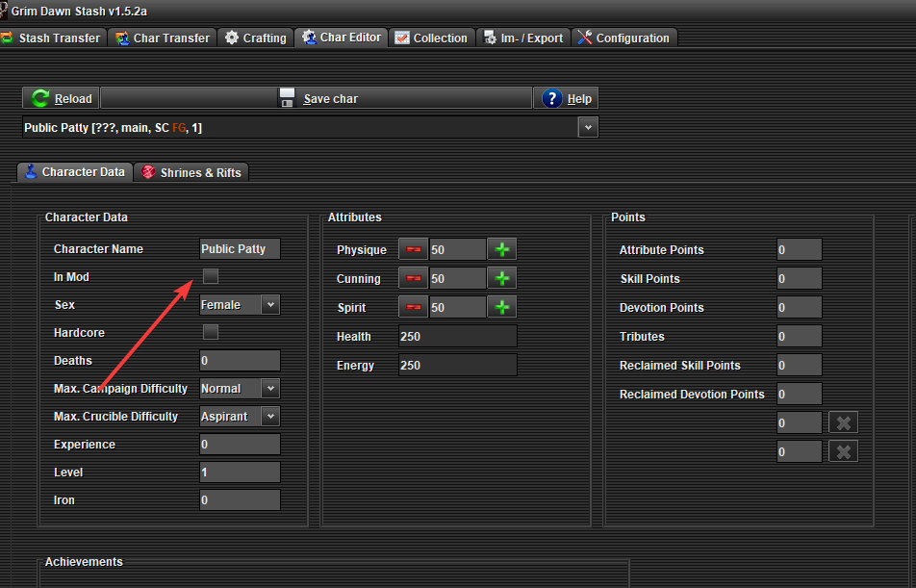
Task: Increase Cunning with the green plus icon
Action: (502, 278)
